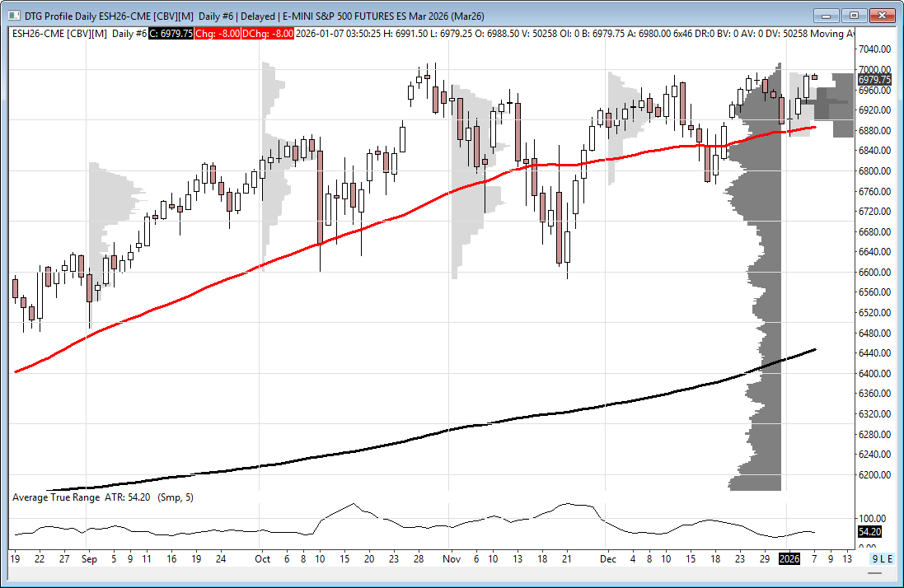This screenshot has height=588, width=904.
Task: Select the Average True Range study label
Action: 56,497
